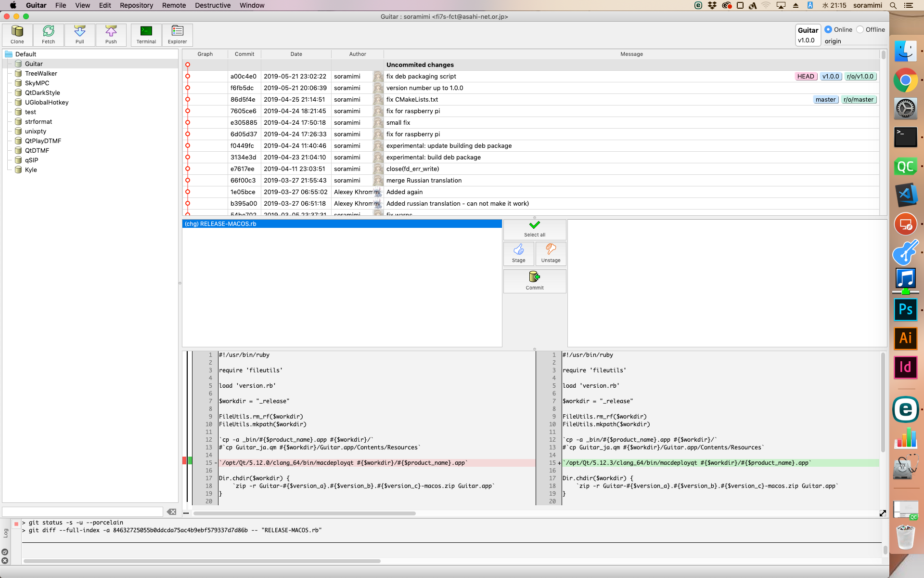Select the TreeWalker repository
The height and width of the screenshot is (578, 924).
[41, 73]
